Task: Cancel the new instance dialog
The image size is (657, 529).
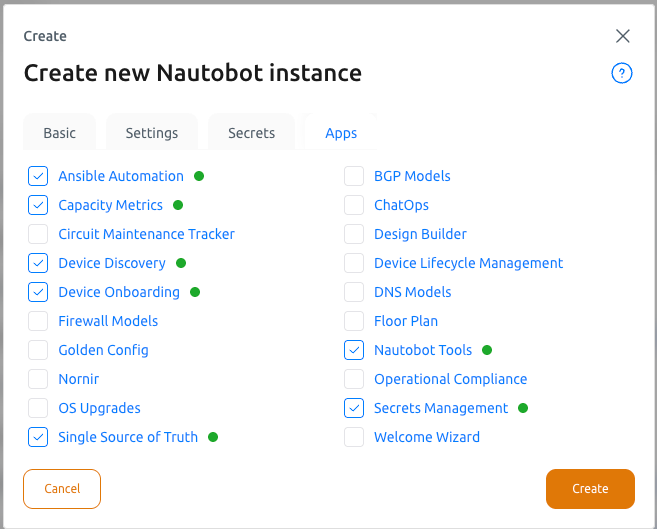Action: pyautogui.click(x=62, y=489)
